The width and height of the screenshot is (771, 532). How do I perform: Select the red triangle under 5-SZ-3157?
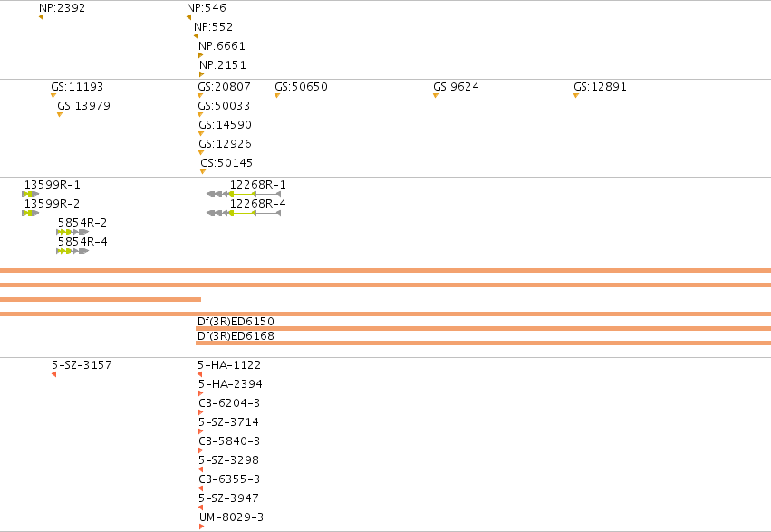(x=54, y=374)
